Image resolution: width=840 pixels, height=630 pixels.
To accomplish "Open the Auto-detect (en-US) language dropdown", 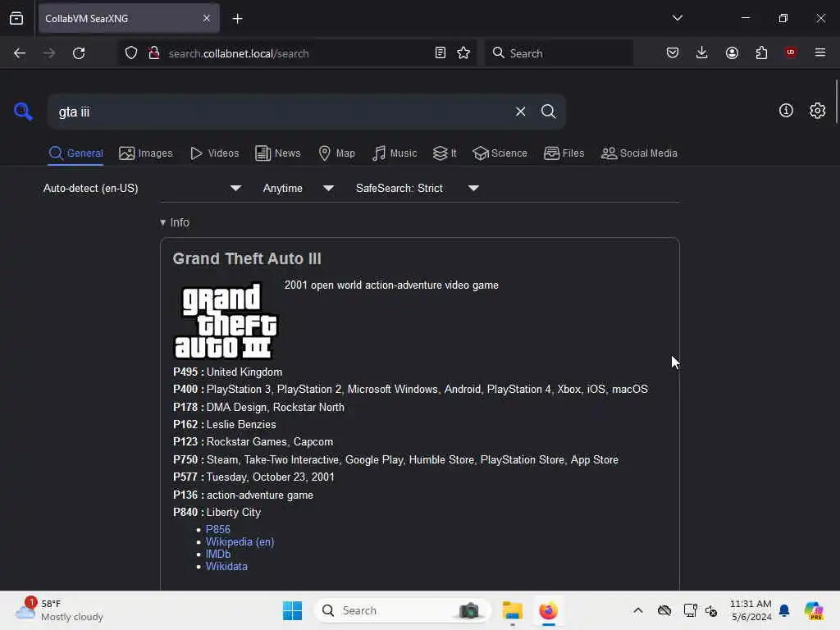I will pyautogui.click(x=142, y=188).
